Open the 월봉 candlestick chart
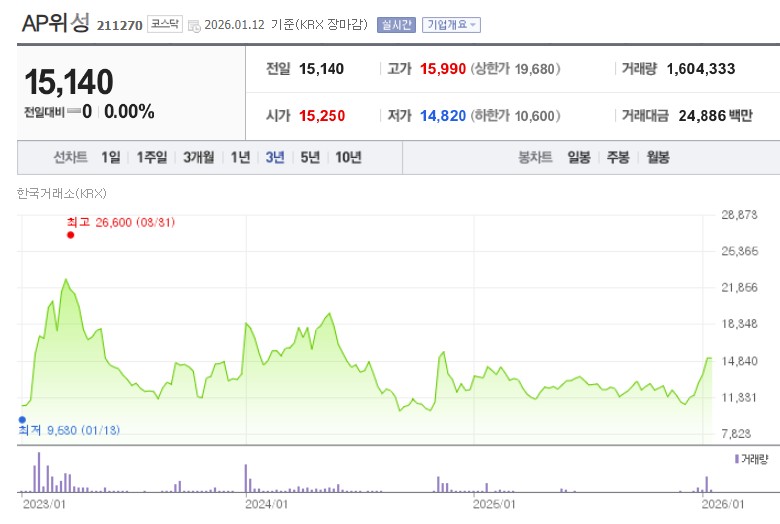 [658, 157]
